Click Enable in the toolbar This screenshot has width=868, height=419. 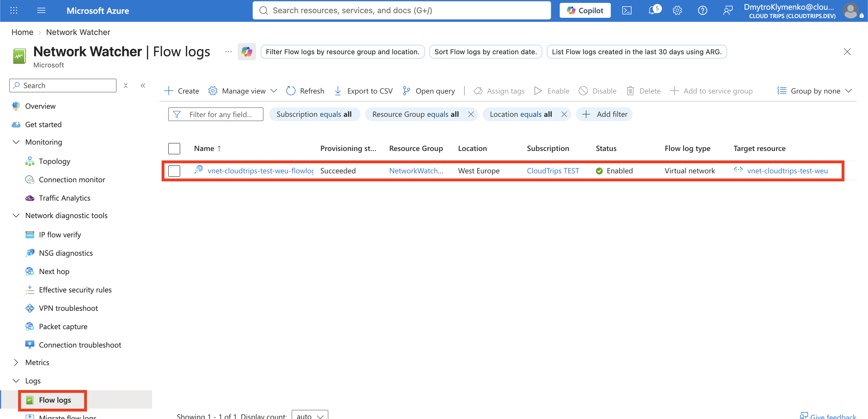552,91
